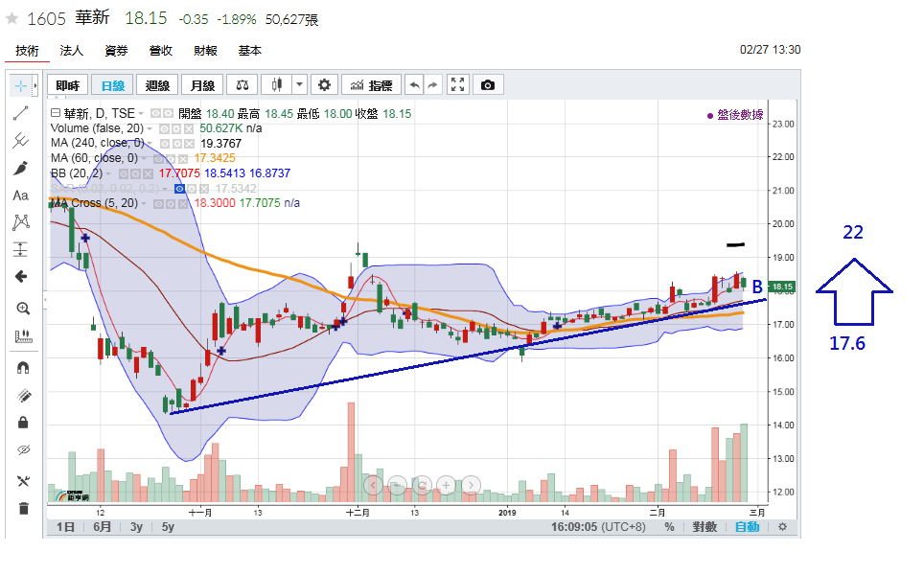Click the trash can to remove drawings

click(23, 508)
